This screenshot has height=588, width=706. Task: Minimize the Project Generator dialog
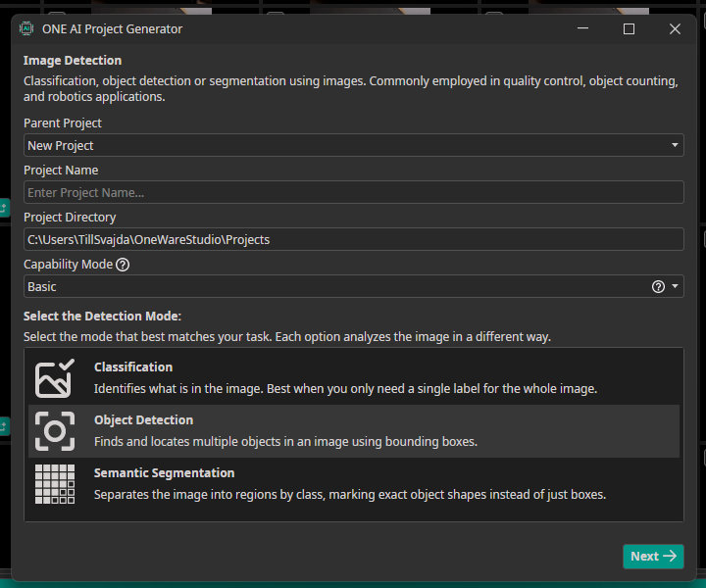point(583,29)
